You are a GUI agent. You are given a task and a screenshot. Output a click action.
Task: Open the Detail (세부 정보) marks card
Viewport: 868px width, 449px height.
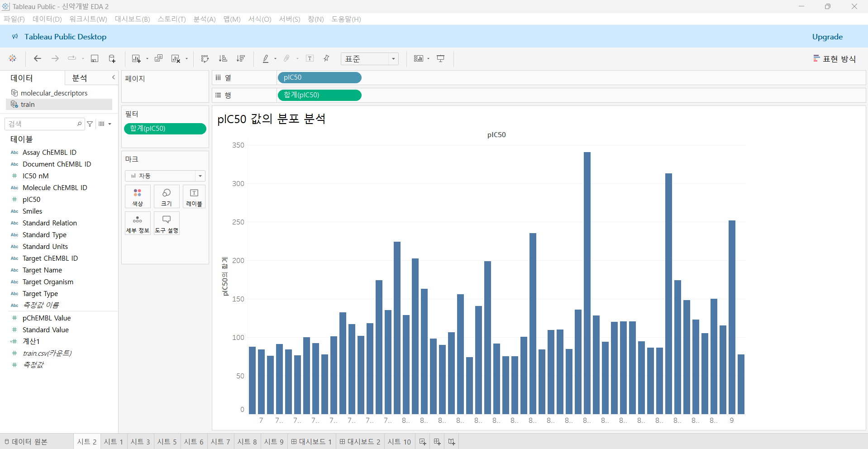pyautogui.click(x=138, y=223)
